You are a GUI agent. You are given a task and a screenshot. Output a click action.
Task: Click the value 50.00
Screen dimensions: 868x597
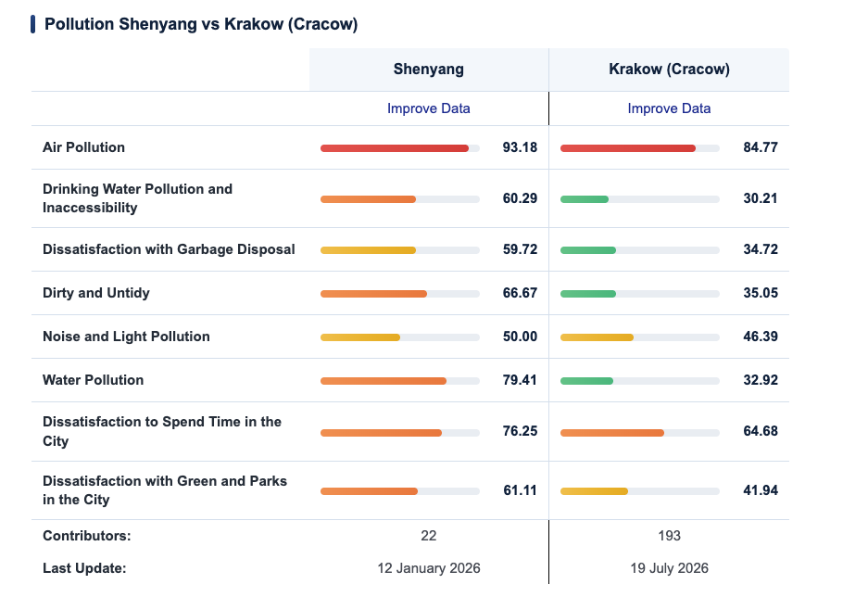click(x=520, y=337)
